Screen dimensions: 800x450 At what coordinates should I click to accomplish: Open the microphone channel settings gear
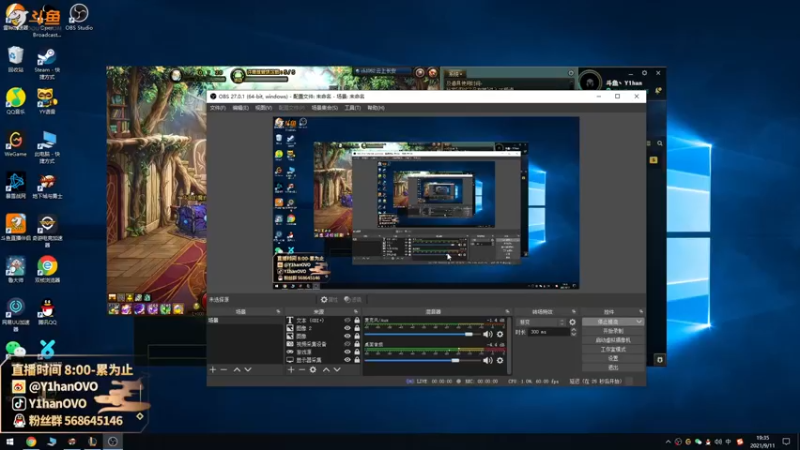click(500, 334)
